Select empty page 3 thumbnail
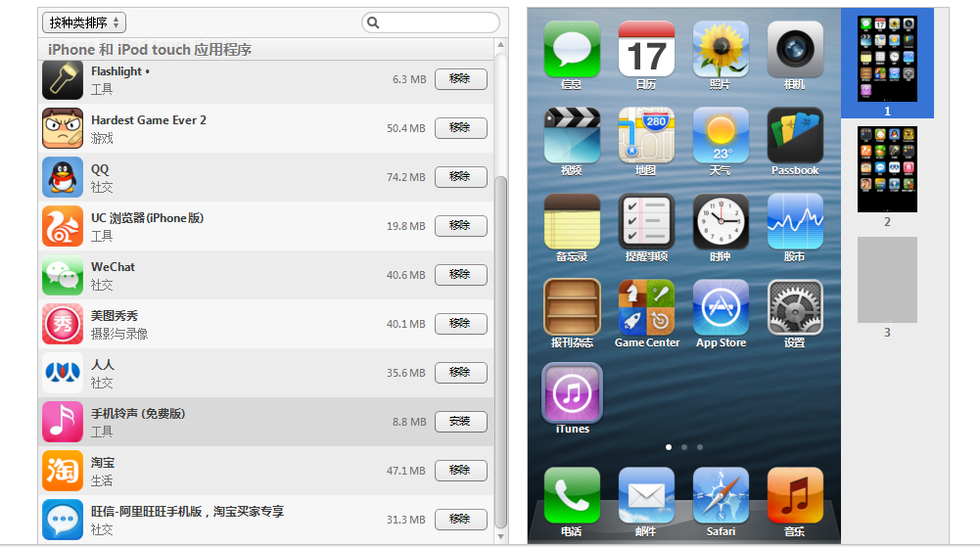This screenshot has width=980, height=547. [x=887, y=280]
